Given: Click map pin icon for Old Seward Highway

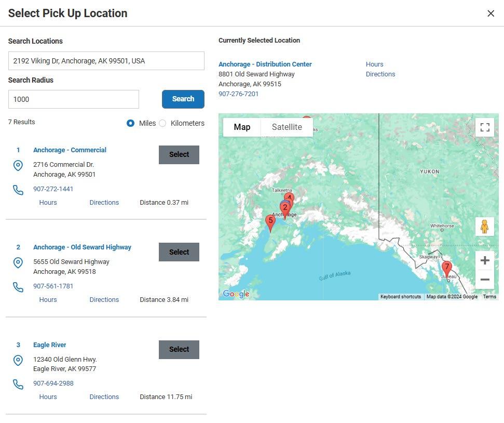Looking at the screenshot, I should (18, 262).
